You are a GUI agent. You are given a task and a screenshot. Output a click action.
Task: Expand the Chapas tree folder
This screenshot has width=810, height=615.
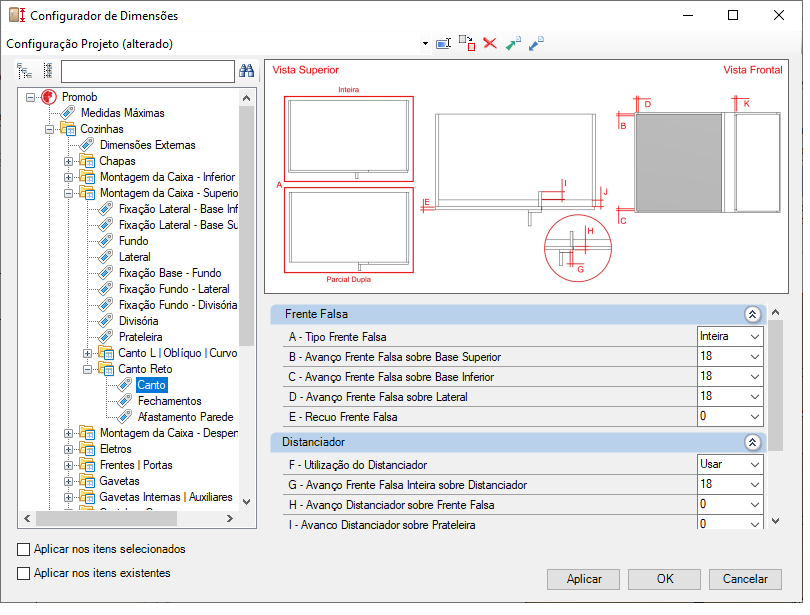click(x=68, y=161)
